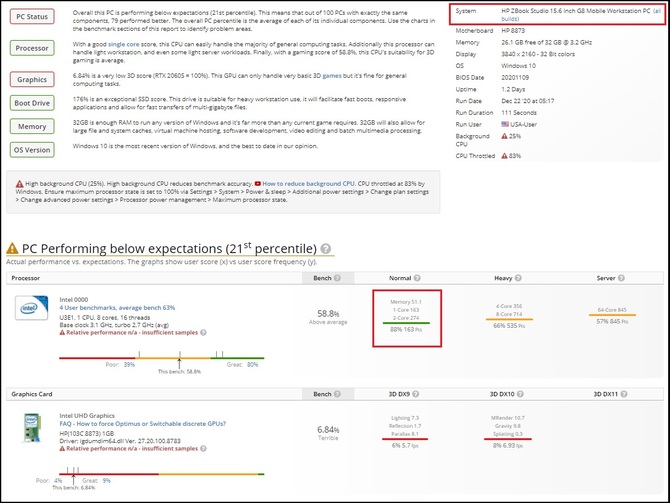The width and height of the screenshot is (670, 503).
Task: Open 4 User benchmarks, average bench 63% link
Action: coord(117,308)
